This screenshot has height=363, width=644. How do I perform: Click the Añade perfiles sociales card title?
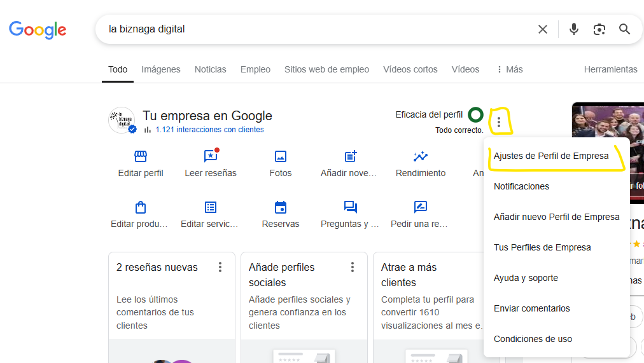[x=281, y=275]
